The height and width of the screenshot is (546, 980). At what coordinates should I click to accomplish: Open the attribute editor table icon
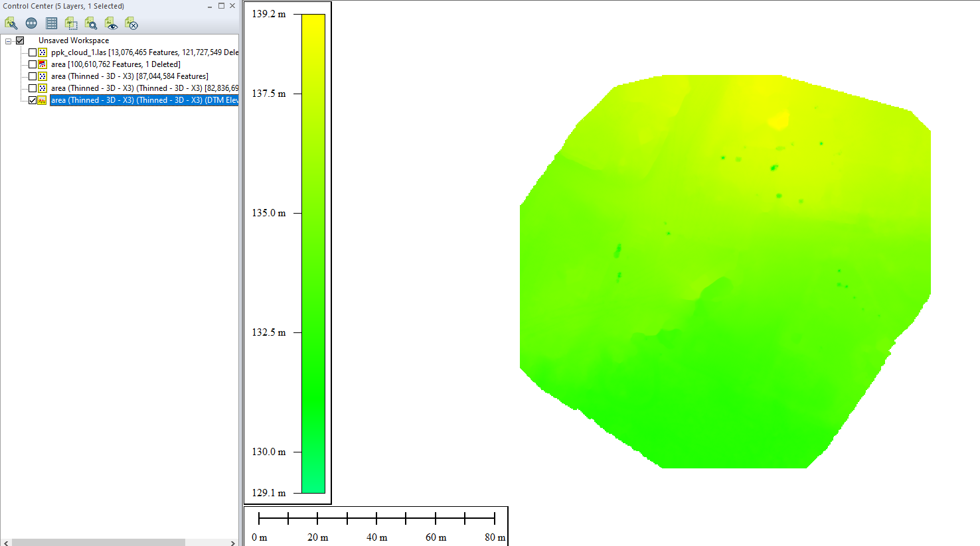click(x=51, y=23)
